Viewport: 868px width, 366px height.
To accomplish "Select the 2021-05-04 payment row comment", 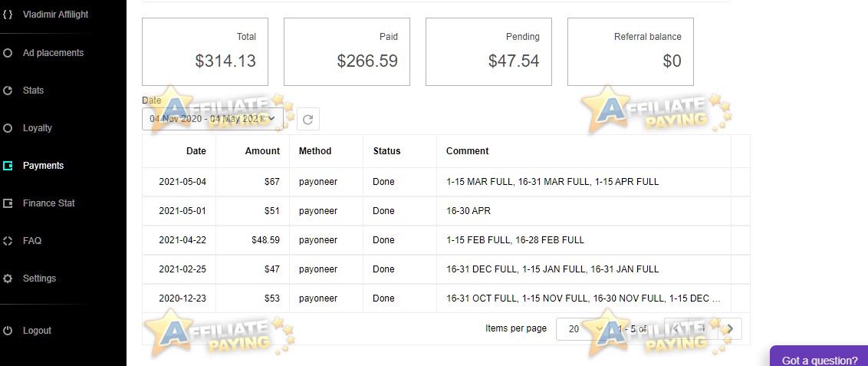I will pyautogui.click(x=552, y=182).
